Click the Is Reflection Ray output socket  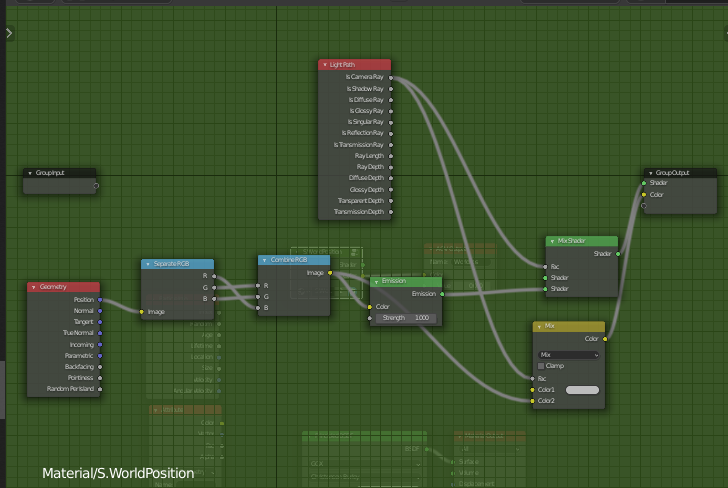pos(391,134)
